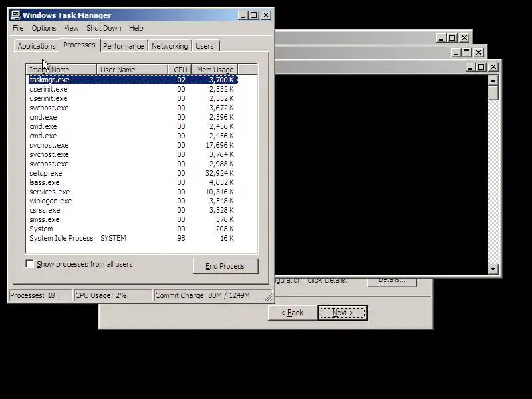This screenshot has width=532, height=399.
Task: Click the Details button in the setup dialog
Action: pyautogui.click(x=392, y=282)
